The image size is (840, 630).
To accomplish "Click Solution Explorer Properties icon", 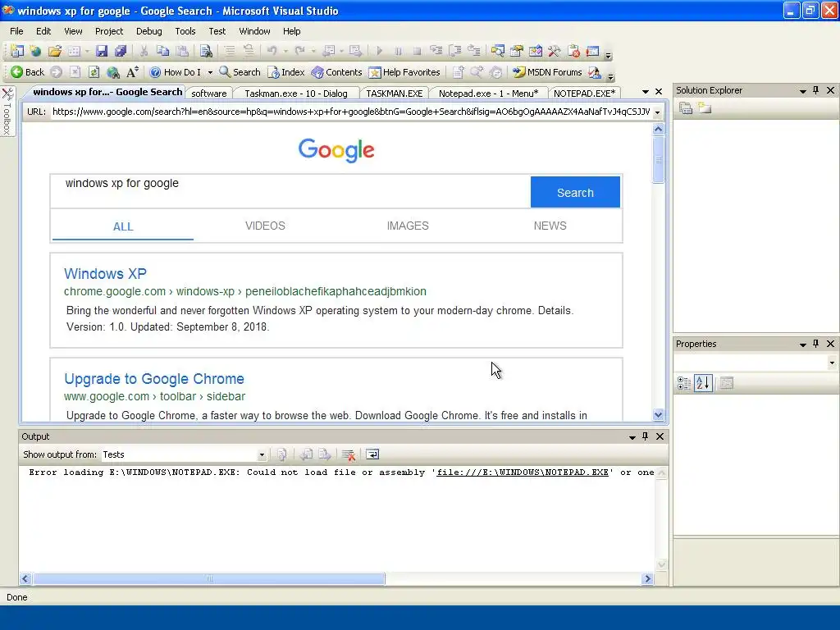I will 686,108.
